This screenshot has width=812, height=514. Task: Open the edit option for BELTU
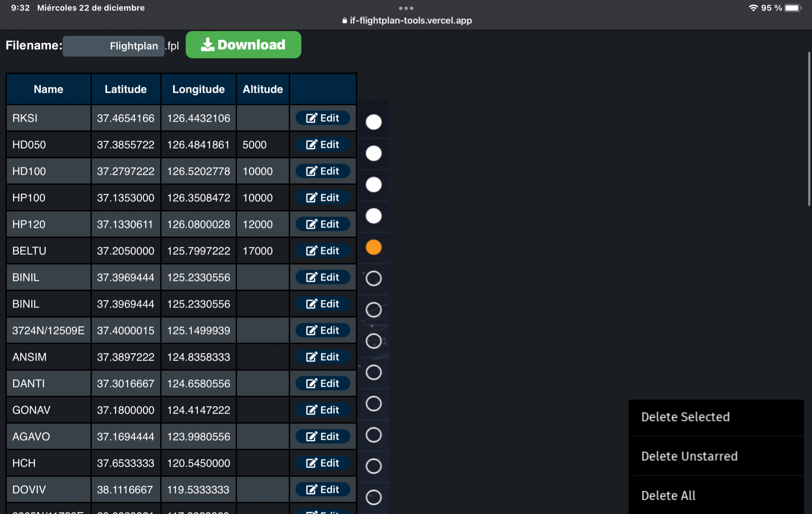(x=322, y=251)
